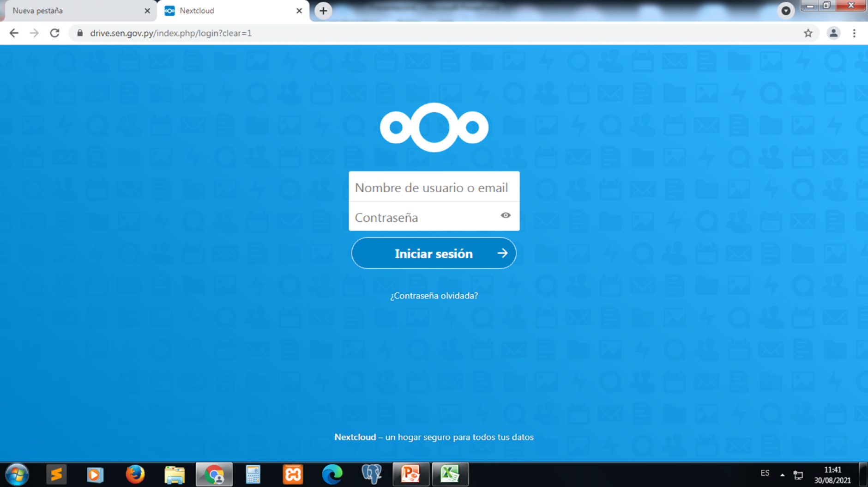Screen dimensions: 868x487
Task: Switch to Chrome taskbar button
Action: [214, 475]
